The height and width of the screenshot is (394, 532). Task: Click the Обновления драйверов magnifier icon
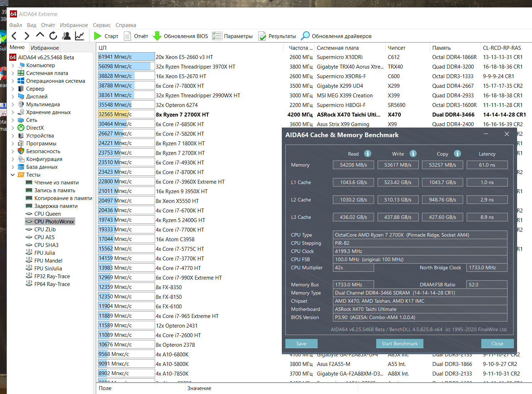tap(305, 36)
